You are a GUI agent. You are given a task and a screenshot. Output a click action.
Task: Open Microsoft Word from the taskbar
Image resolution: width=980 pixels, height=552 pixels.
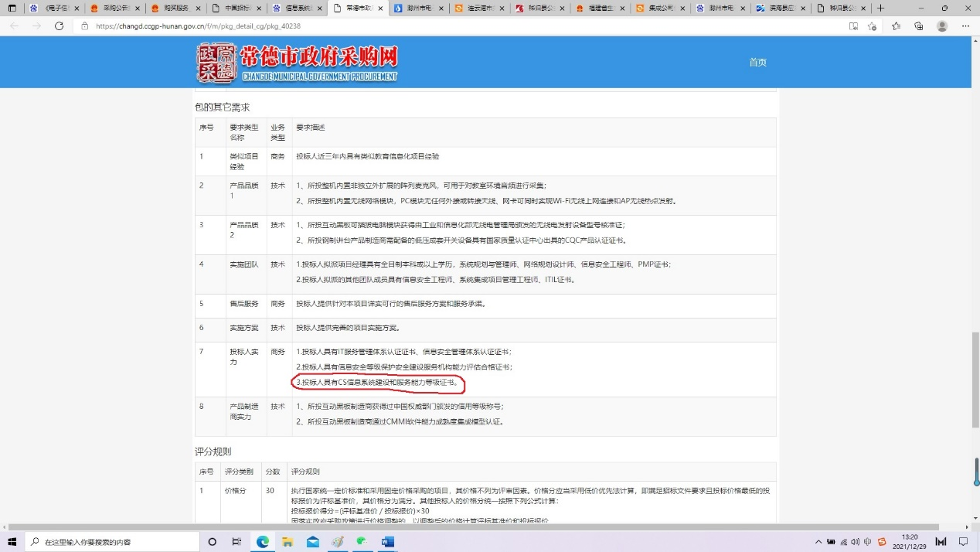tap(387, 542)
